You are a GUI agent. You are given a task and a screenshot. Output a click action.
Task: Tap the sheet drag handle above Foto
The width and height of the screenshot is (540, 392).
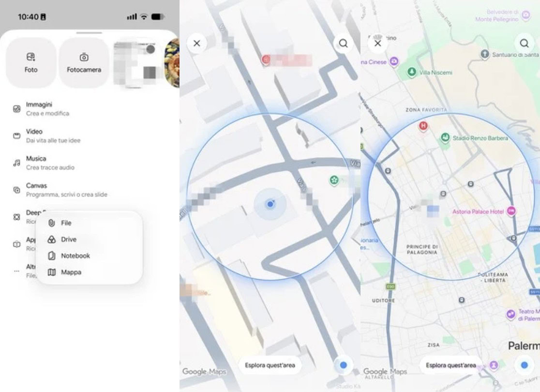point(89,33)
